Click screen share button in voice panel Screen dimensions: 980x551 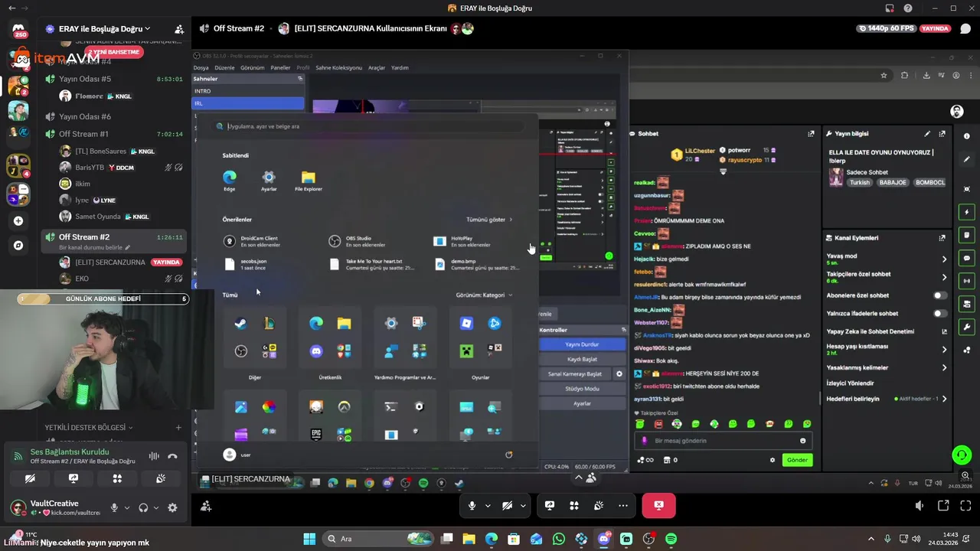(x=73, y=478)
